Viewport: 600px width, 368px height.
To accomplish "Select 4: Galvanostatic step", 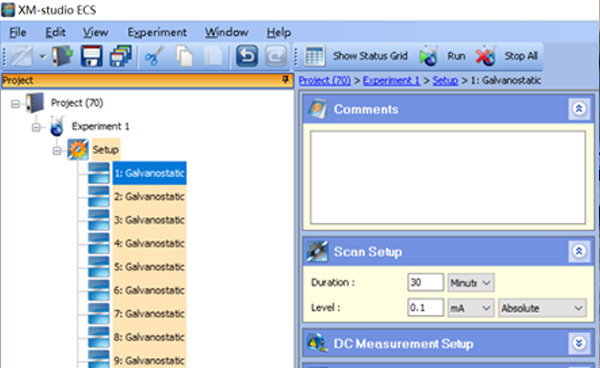I will (149, 243).
